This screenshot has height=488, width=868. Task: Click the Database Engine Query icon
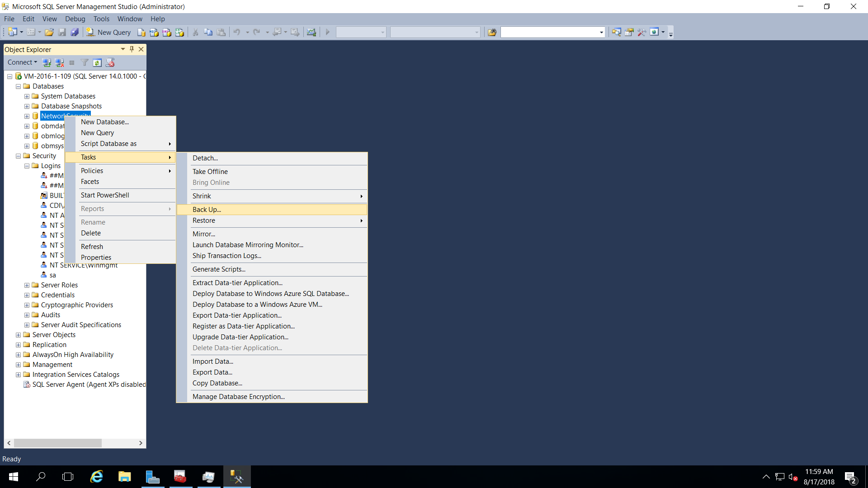tap(142, 32)
